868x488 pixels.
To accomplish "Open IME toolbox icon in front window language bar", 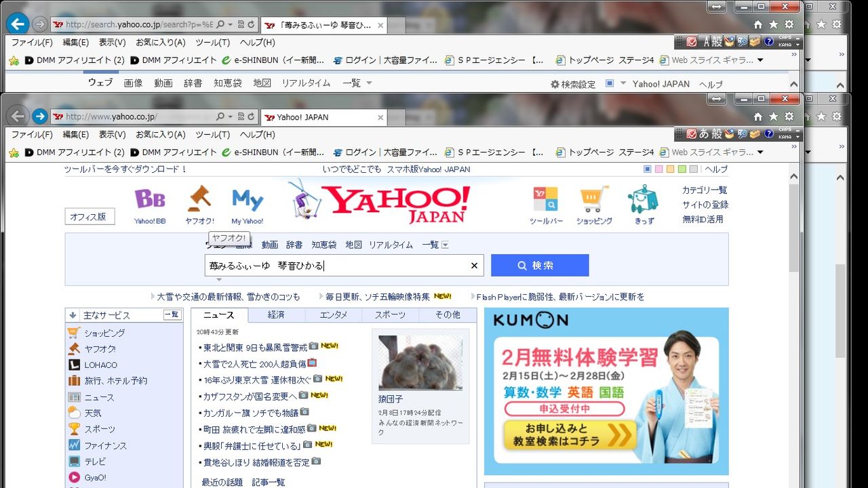I will tap(755, 134).
